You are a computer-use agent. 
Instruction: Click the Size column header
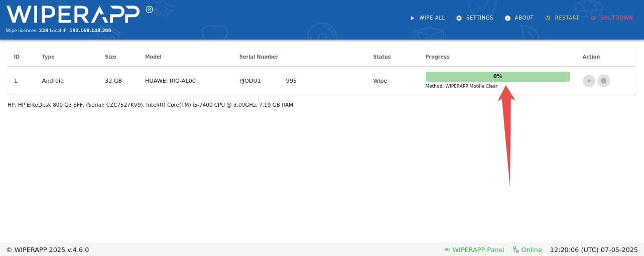(x=110, y=57)
